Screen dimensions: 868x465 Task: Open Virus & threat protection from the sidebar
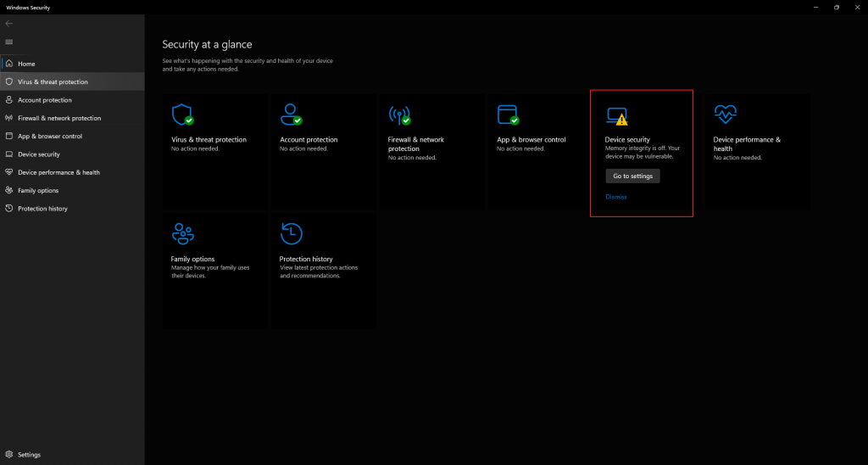[x=73, y=81]
